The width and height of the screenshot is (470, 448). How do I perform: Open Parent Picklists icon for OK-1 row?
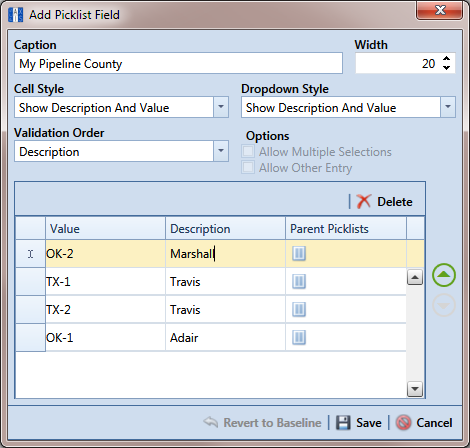299,338
